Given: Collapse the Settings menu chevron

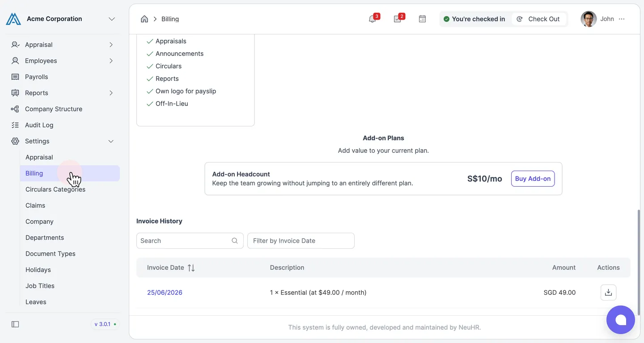Looking at the screenshot, I should click(x=111, y=141).
